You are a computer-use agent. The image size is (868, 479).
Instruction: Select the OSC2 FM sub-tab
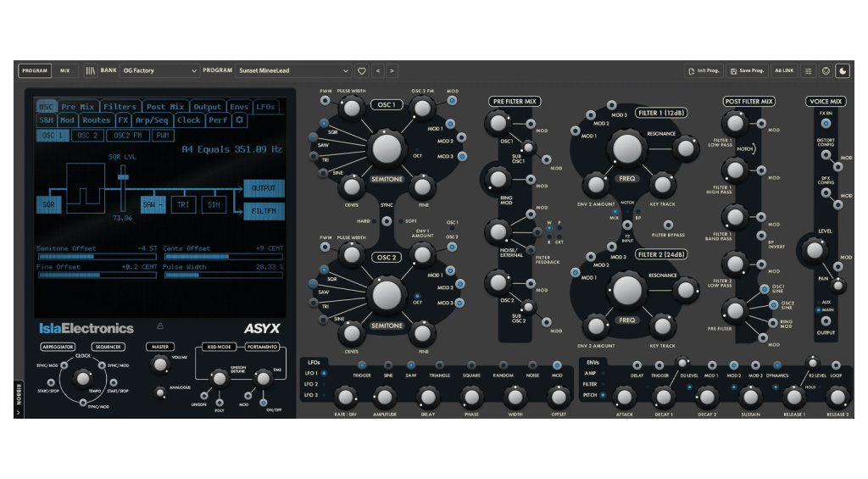[x=127, y=135]
